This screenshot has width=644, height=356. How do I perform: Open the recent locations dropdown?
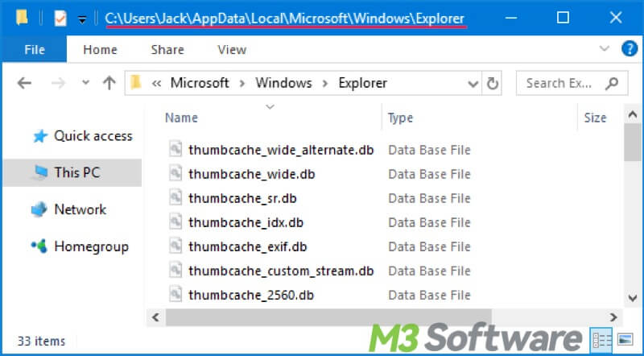(85, 82)
